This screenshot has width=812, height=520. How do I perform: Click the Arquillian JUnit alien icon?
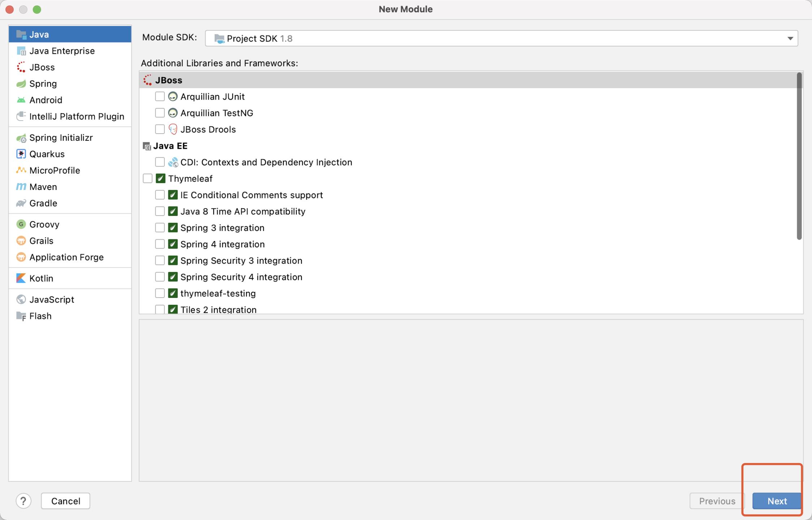[x=173, y=97]
